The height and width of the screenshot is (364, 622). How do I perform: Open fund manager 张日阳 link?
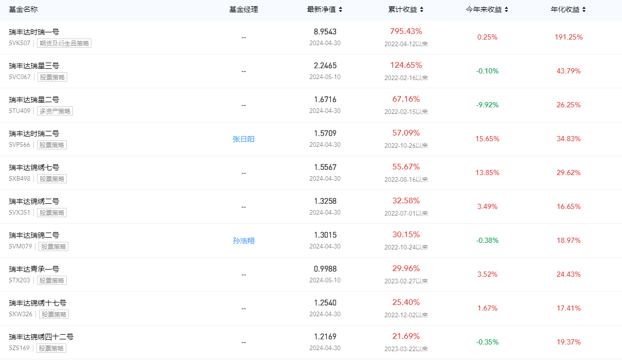pos(243,139)
